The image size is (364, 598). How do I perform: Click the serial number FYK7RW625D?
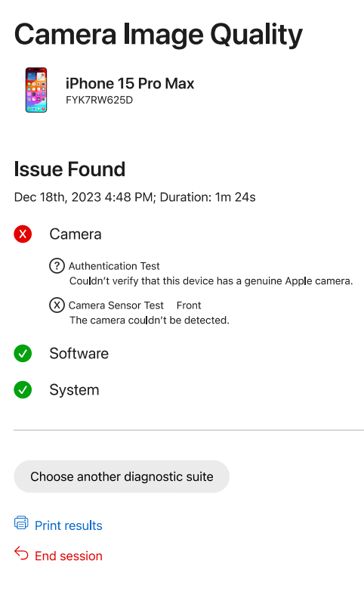point(99,100)
